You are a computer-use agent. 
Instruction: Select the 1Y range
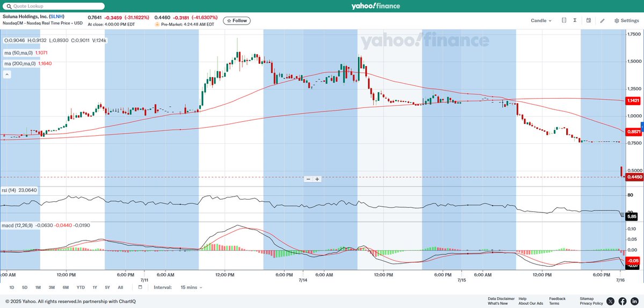pyautogui.click(x=95, y=288)
